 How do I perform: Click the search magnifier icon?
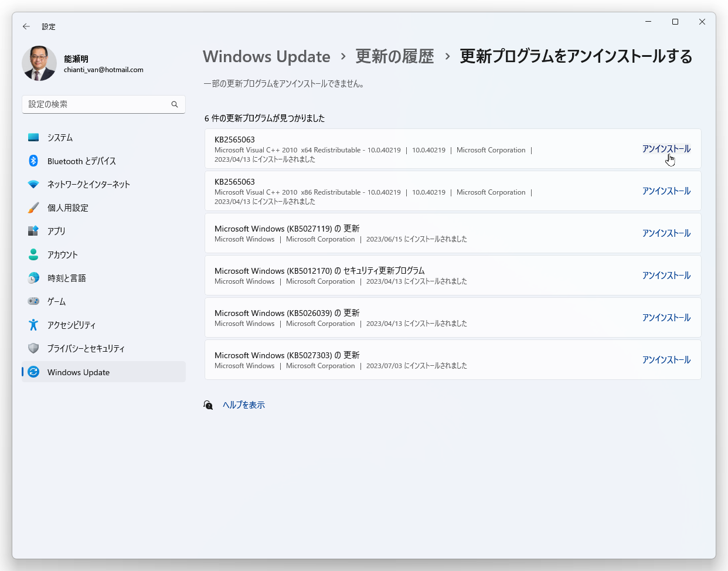[x=175, y=104]
